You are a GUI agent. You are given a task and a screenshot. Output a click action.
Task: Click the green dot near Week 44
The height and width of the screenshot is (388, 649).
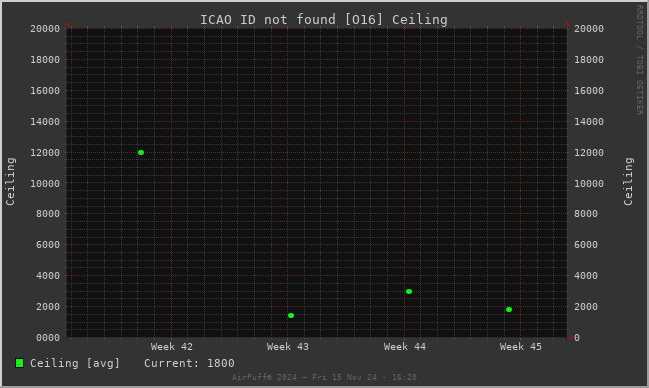pyautogui.click(x=409, y=292)
